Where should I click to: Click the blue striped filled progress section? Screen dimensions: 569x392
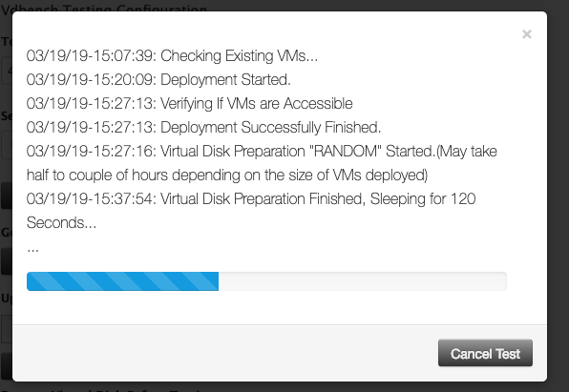[122, 281]
